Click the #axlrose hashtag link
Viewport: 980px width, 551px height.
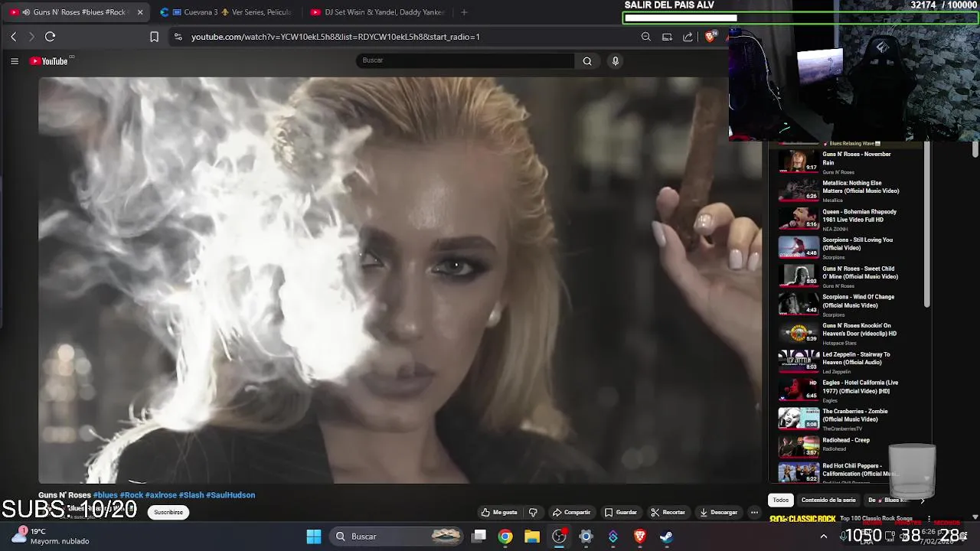[161, 495]
